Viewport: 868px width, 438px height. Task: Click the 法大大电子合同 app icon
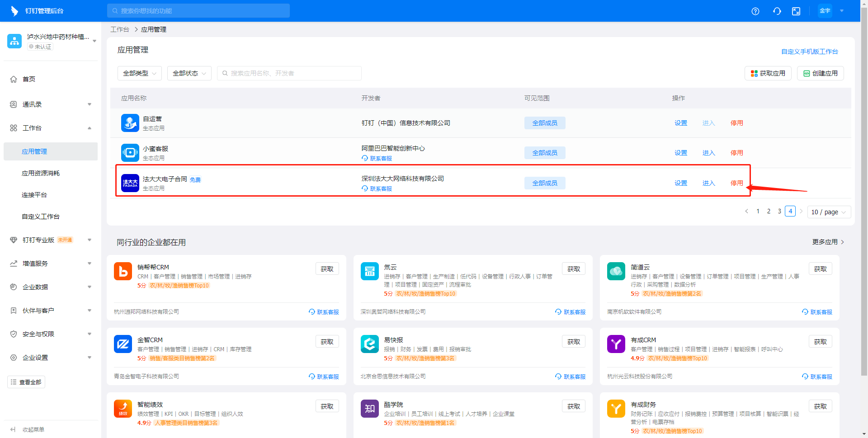pos(130,183)
